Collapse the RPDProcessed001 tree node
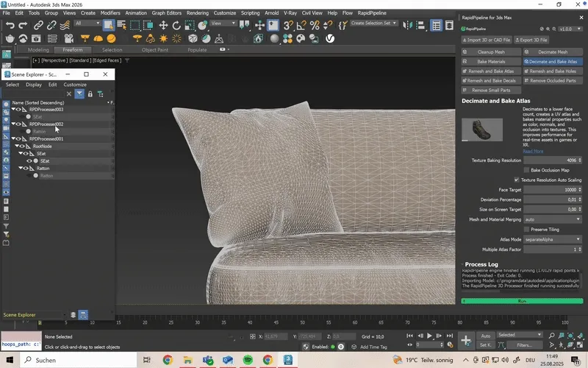Viewport: 588px width, 368px height. point(13,138)
